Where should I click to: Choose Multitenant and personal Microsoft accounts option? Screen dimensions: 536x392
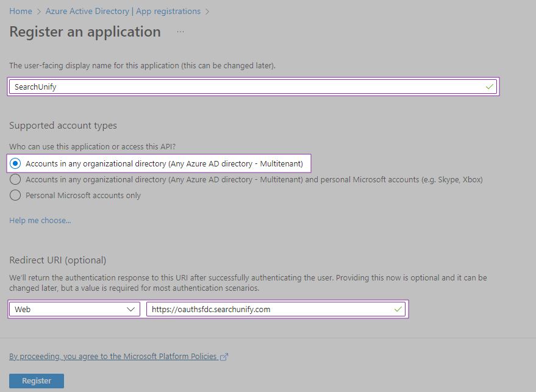tap(15, 180)
